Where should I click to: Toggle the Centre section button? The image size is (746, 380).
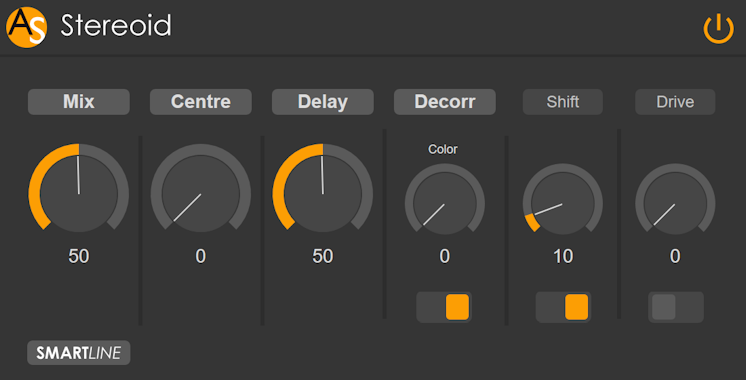(x=201, y=102)
